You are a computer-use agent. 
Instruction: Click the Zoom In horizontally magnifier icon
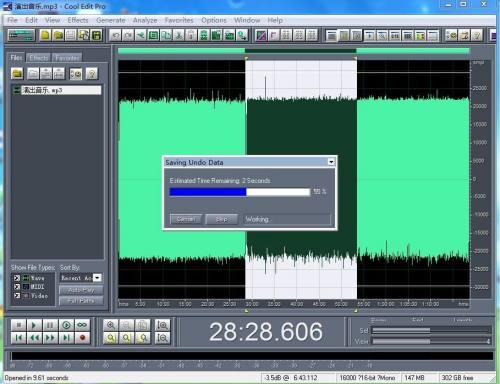111,325
